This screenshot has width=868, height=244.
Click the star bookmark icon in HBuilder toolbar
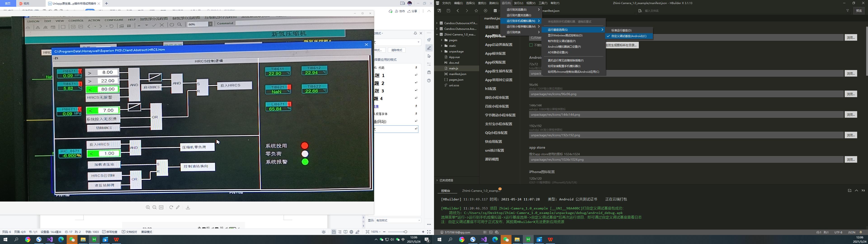[476, 11]
